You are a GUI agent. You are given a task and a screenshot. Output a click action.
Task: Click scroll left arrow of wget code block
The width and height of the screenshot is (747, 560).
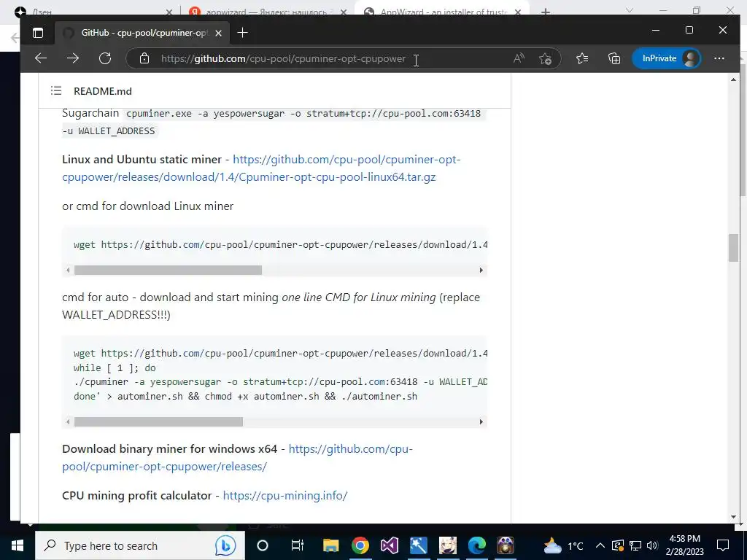click(x=68, y=270)
